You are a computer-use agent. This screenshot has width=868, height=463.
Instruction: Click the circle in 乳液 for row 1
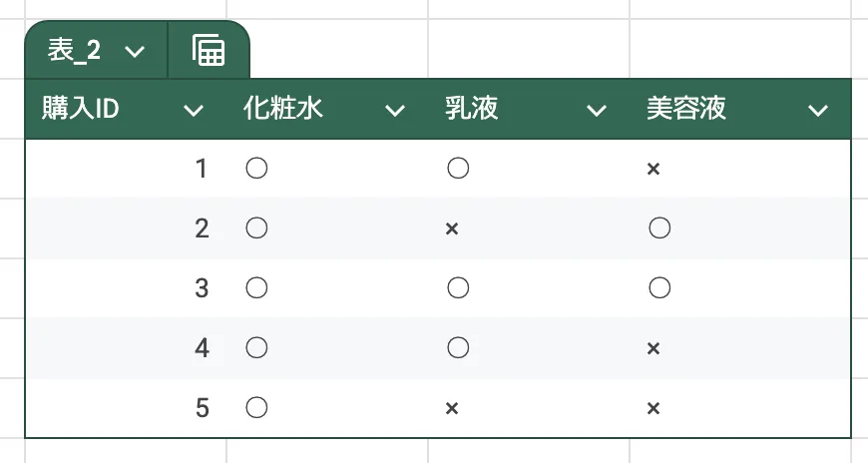[458, 168]
